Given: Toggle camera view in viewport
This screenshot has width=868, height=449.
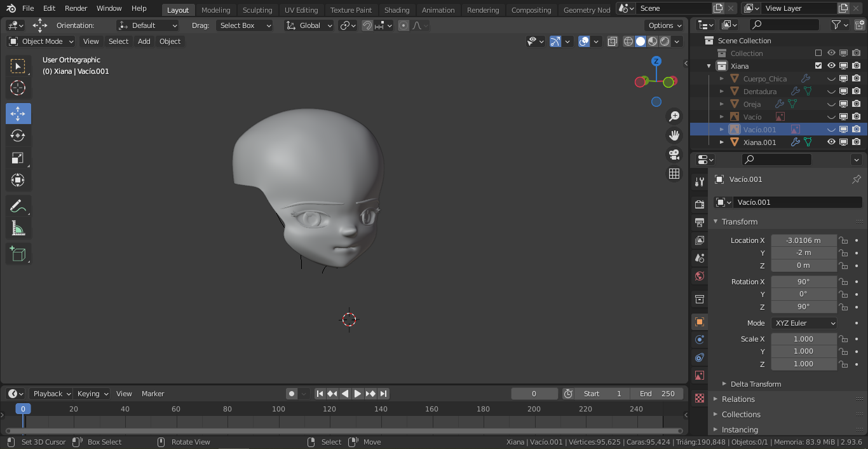Looking at the screenshot, I should coord(674,155).
